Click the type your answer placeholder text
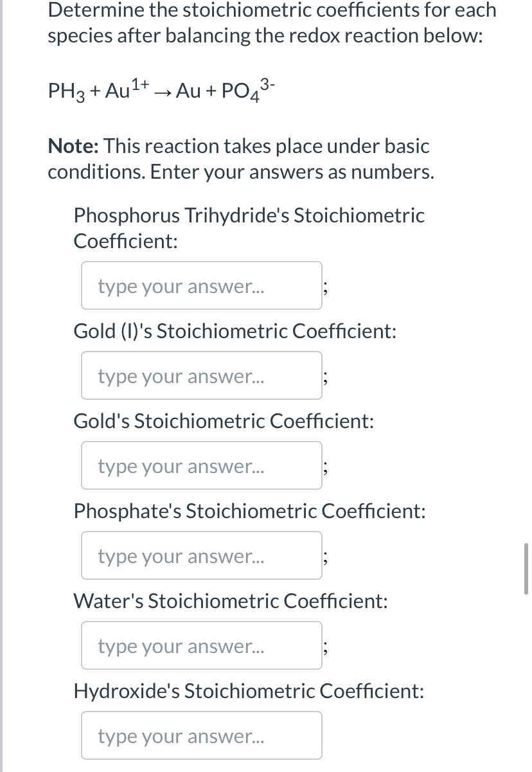 pyautogui.click(x=181, y=285)
